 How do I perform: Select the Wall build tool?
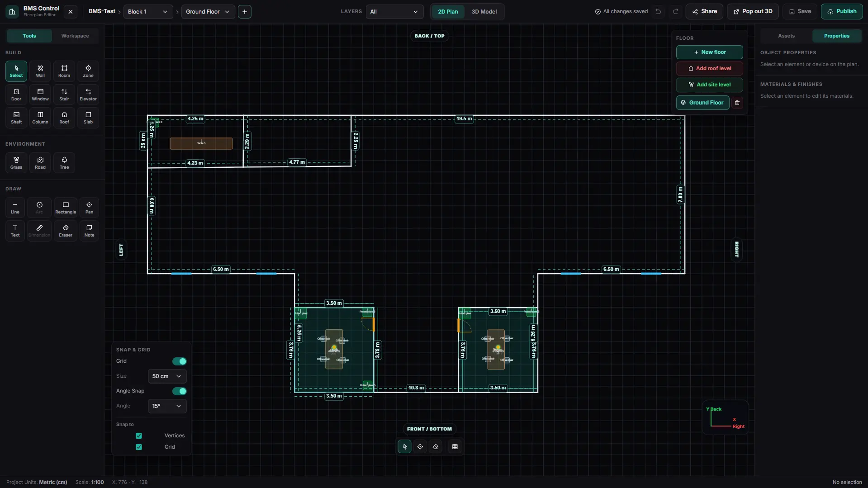pos(40,71)
